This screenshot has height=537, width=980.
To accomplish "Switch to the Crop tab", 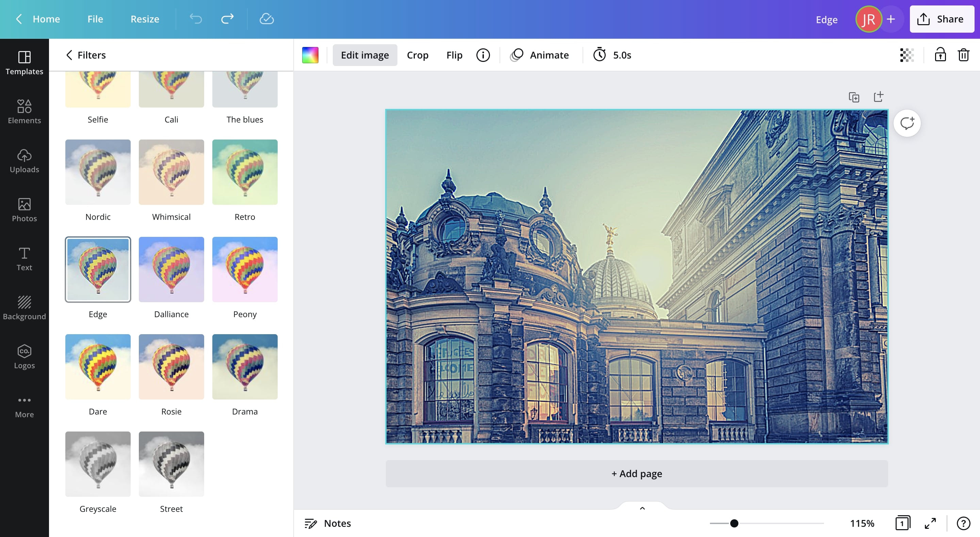I will [417, 55].
